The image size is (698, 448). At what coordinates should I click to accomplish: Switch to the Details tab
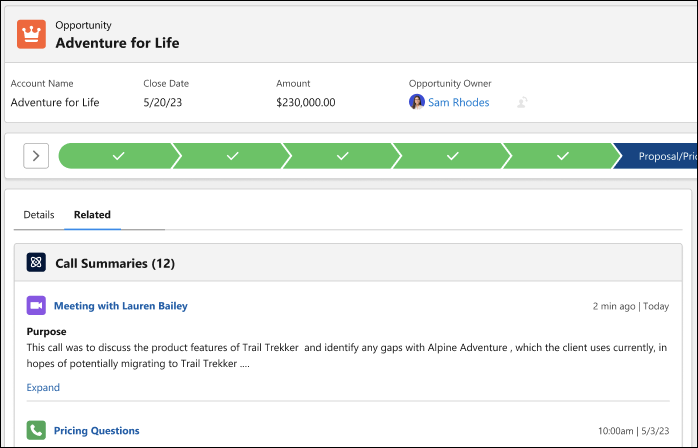pos(39,215)
